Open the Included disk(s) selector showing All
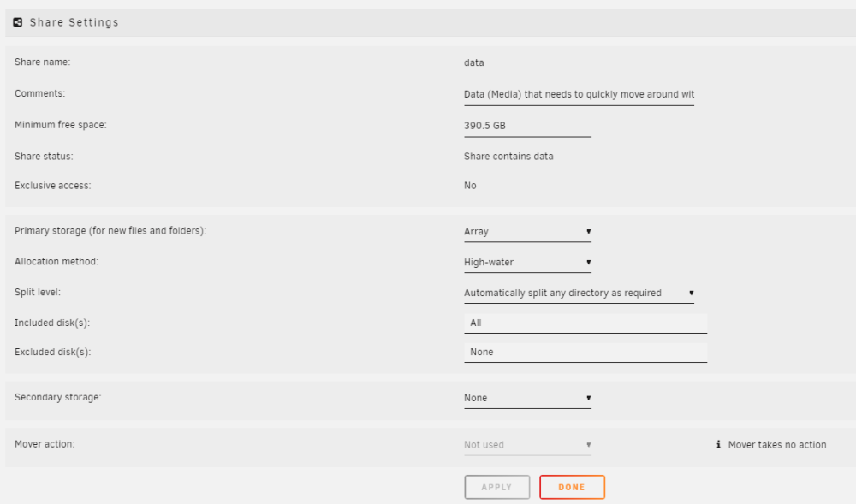The width and height of the screenshot is (856, 504). click(586, 323)
